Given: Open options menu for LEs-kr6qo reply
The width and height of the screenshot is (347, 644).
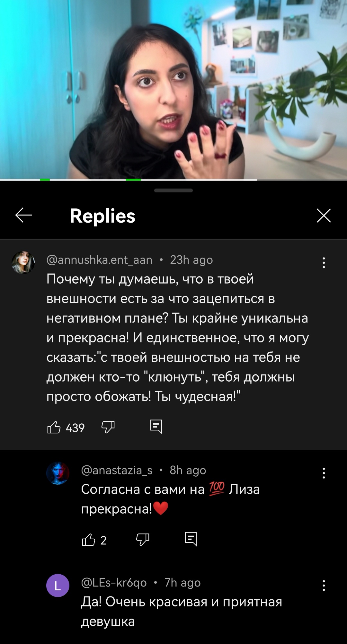Looking at the screenshot, I should (x=324, y=586).
